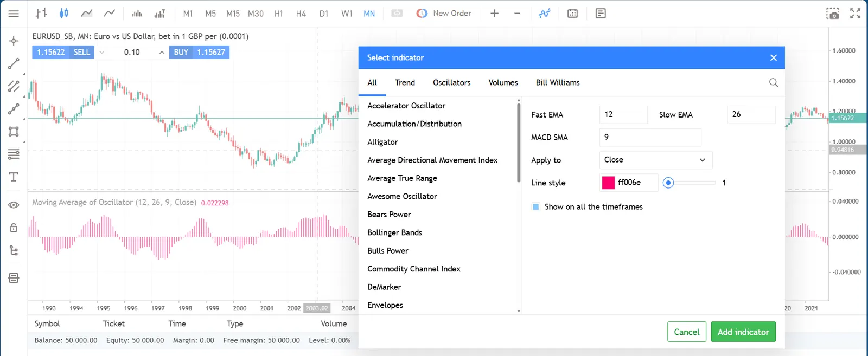Screen dimensions: 868x356
Task: Open the Apply to Close dropdown
Action: pos(655,160)
